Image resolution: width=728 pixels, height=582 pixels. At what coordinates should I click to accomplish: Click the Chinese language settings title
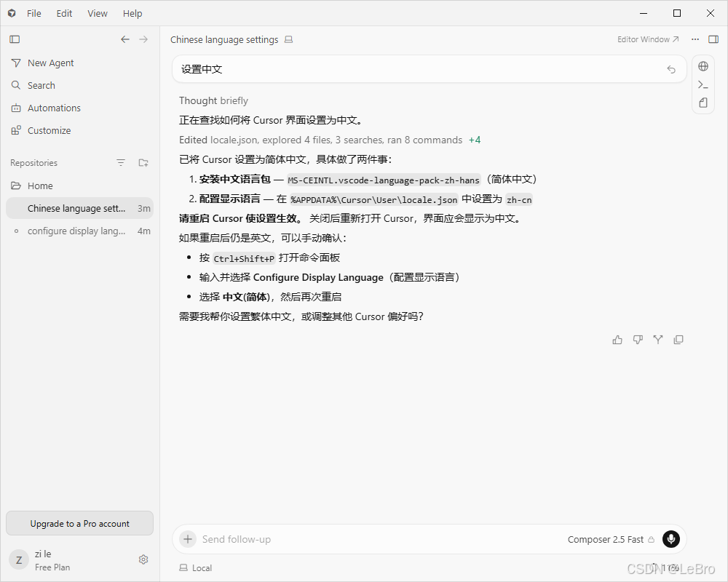point(224,39)
